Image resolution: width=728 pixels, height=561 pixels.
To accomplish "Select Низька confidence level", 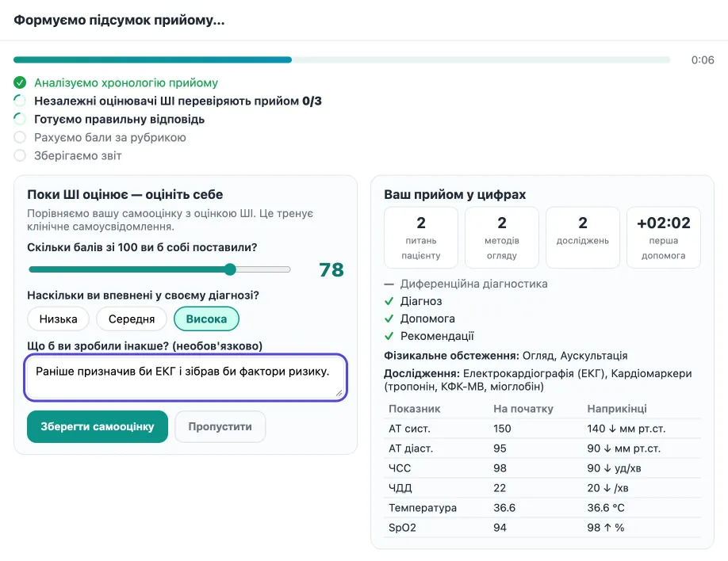I will click(x=58, y=319).
